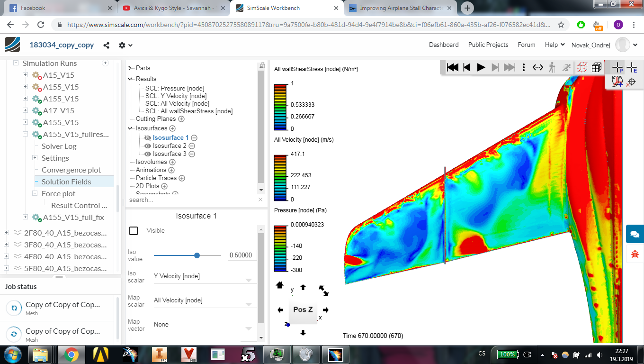Screen dimensions: 644x364
Task: Add a new cutting plane
Action: pos(182,119)
